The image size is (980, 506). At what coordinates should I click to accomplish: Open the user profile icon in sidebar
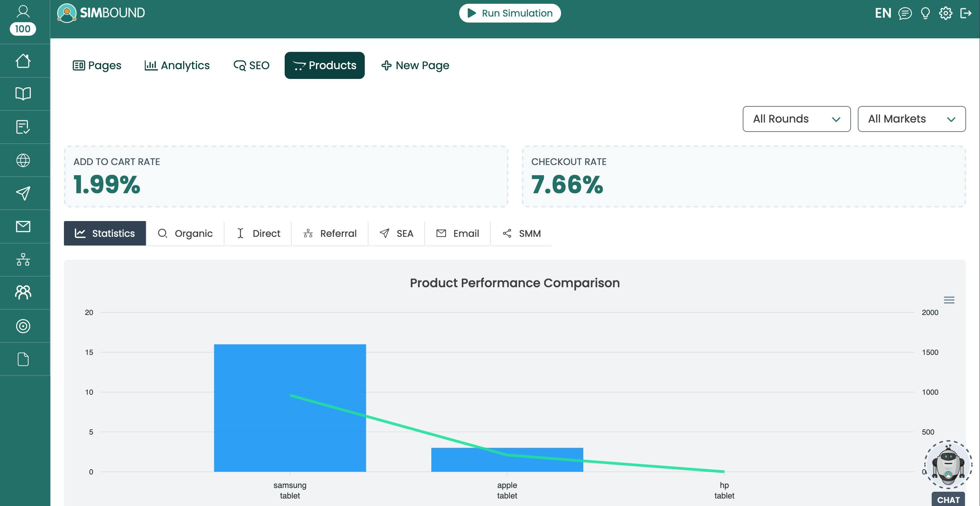[x=23, y=11]
